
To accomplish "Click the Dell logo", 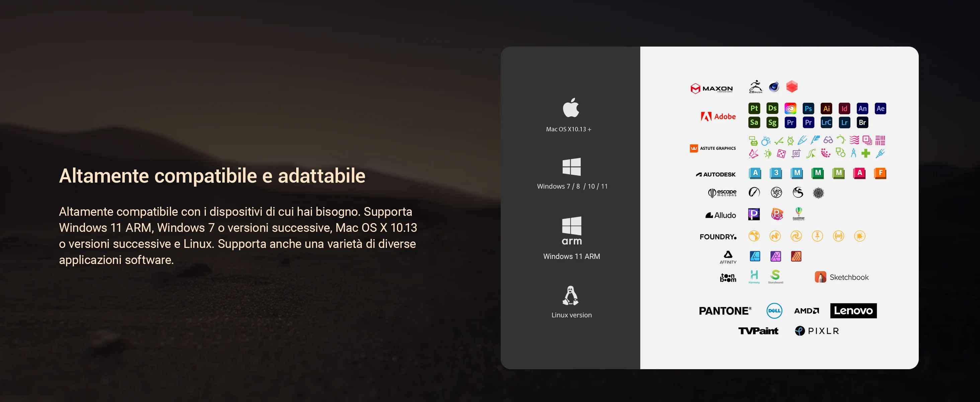I will 774,311.
